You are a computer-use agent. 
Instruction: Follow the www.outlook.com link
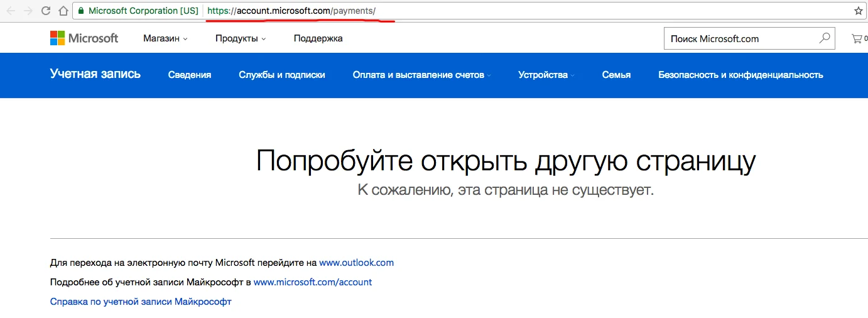[356, 263]
